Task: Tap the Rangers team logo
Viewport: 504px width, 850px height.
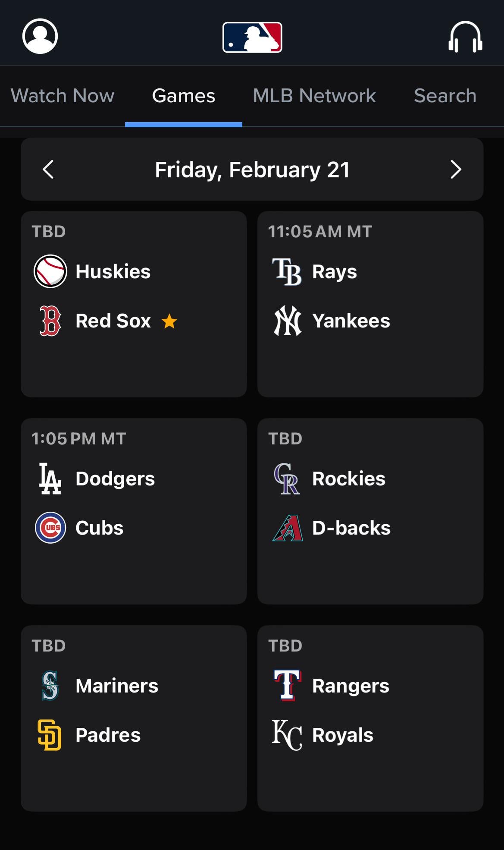Action: (288, 685)
